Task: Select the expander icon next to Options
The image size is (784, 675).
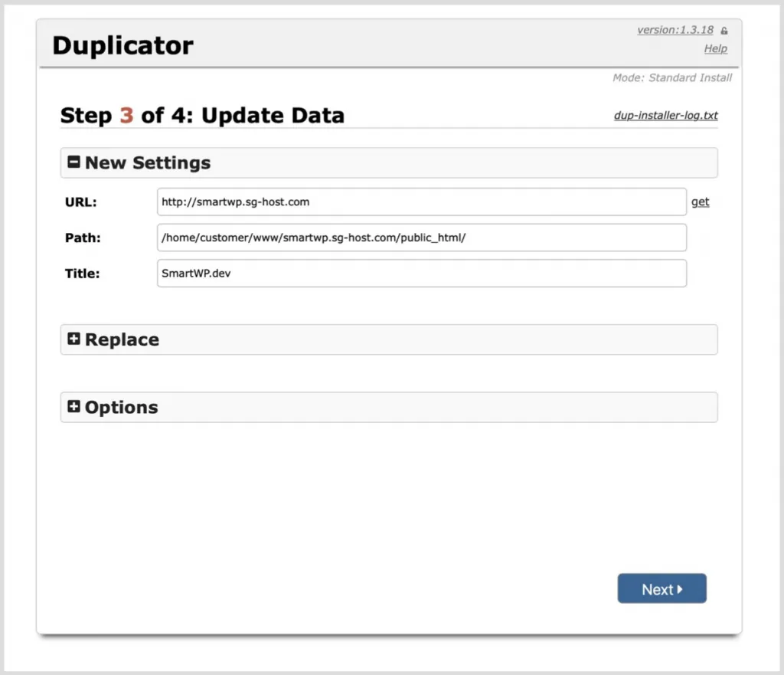Action: 74,407
